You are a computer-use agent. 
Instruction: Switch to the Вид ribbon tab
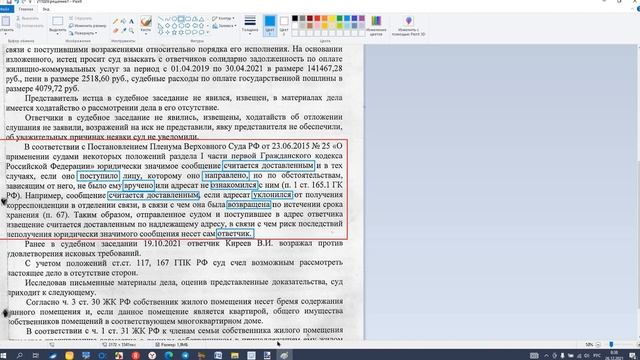point(46,9)
